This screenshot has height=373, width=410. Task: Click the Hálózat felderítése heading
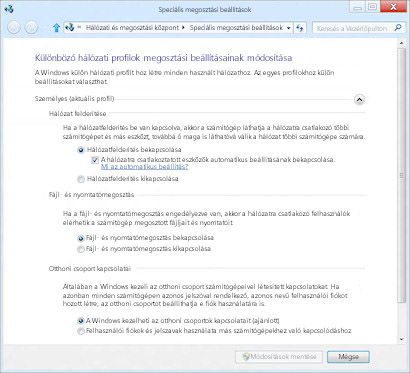tap(78, 114)
